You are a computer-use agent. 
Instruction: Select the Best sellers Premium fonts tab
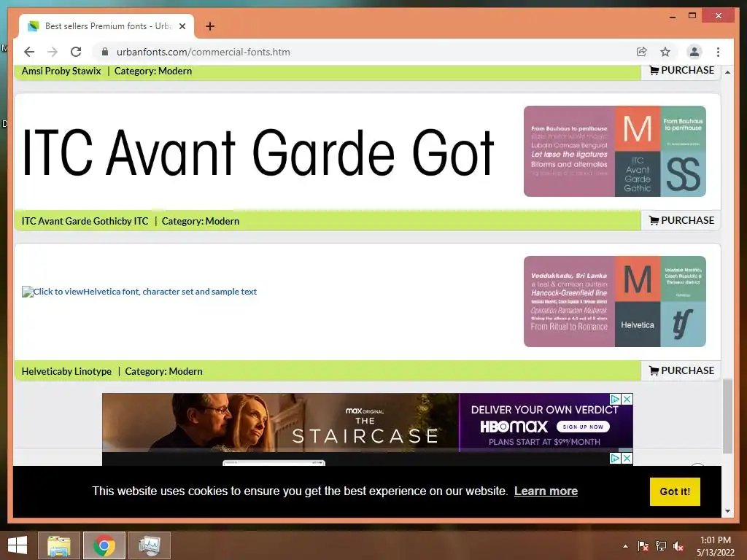tap(106, 26)
